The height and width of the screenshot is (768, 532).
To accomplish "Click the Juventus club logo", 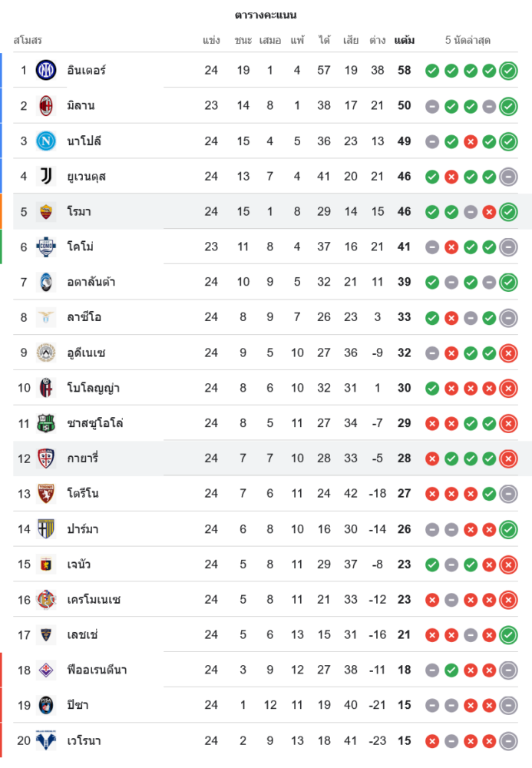I will 46,177.
